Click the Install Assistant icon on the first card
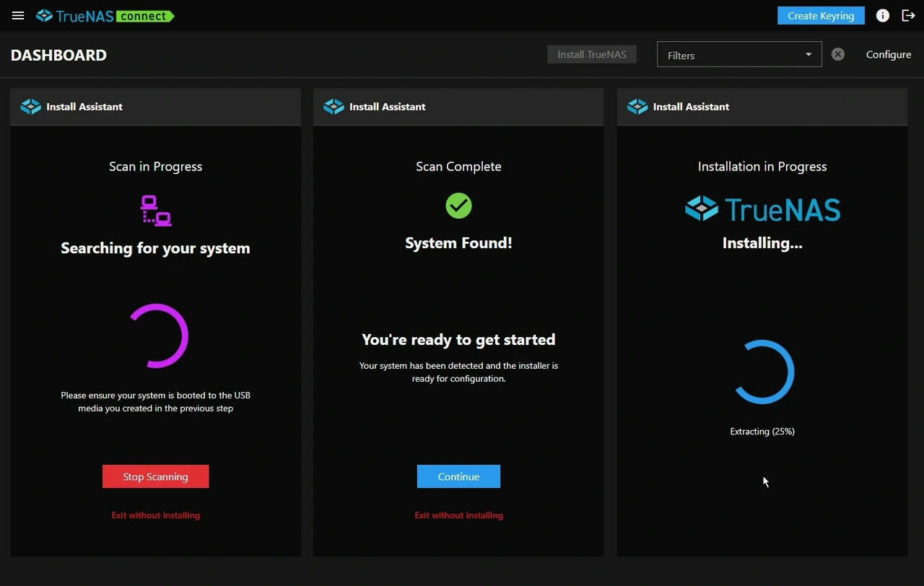Screen dimensions: 924x586 (x=30, y=106)
